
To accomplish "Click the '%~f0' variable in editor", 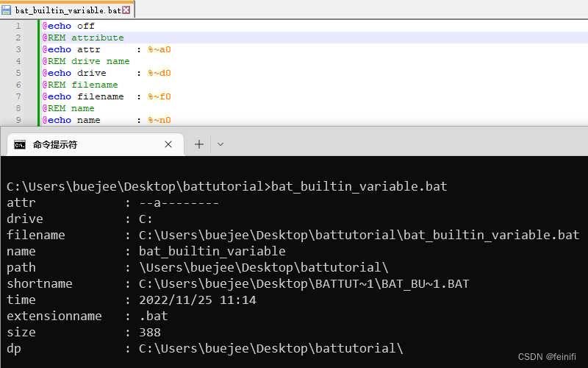I will point(159,96).
